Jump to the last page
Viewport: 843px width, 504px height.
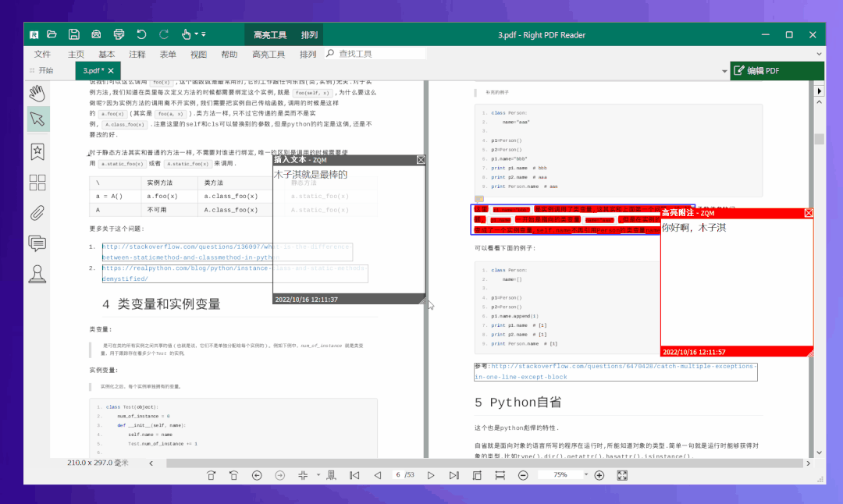[454, 475]
